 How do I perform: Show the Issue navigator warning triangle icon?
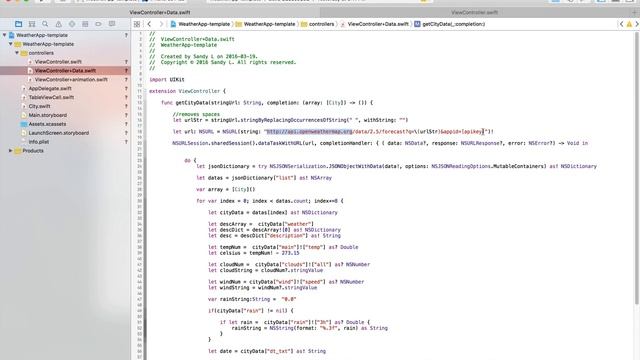coord(58,24)
